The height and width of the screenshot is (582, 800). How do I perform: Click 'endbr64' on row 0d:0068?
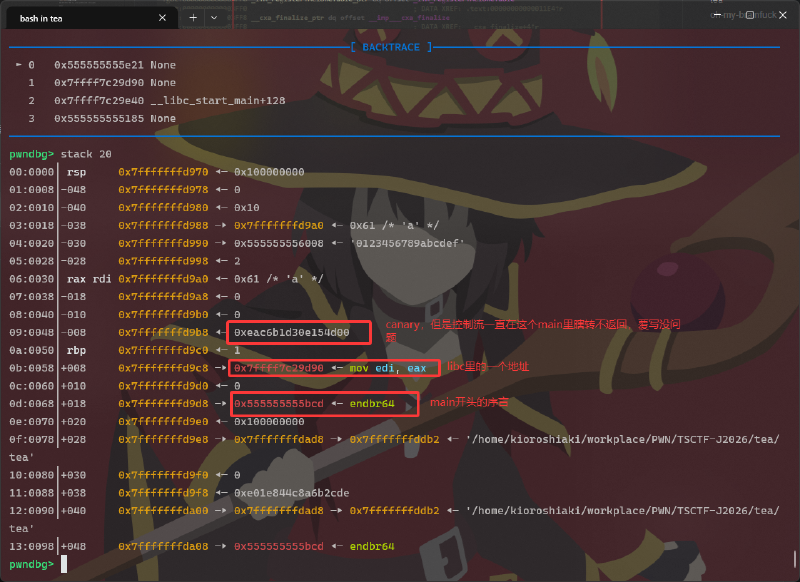pos(372,403)
